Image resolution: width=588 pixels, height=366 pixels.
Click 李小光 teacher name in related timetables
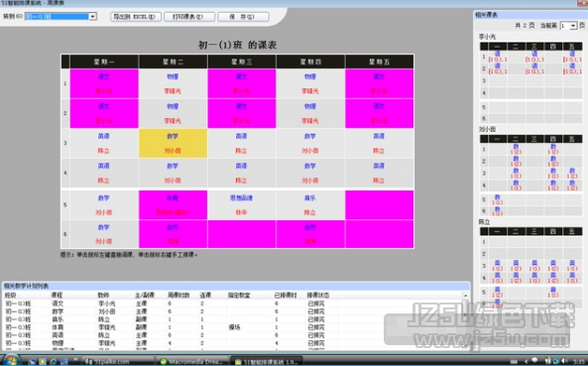coord(488,37)
